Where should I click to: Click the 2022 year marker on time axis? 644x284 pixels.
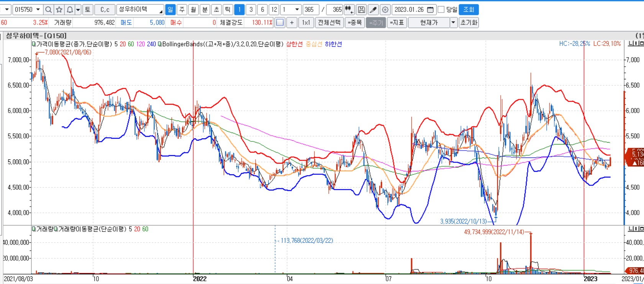click(200, 279)
